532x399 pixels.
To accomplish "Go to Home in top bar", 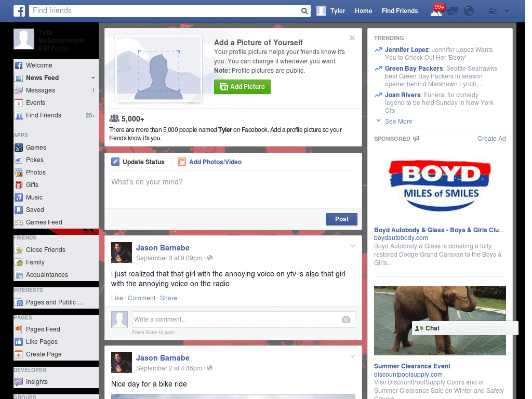I will 363,11.
